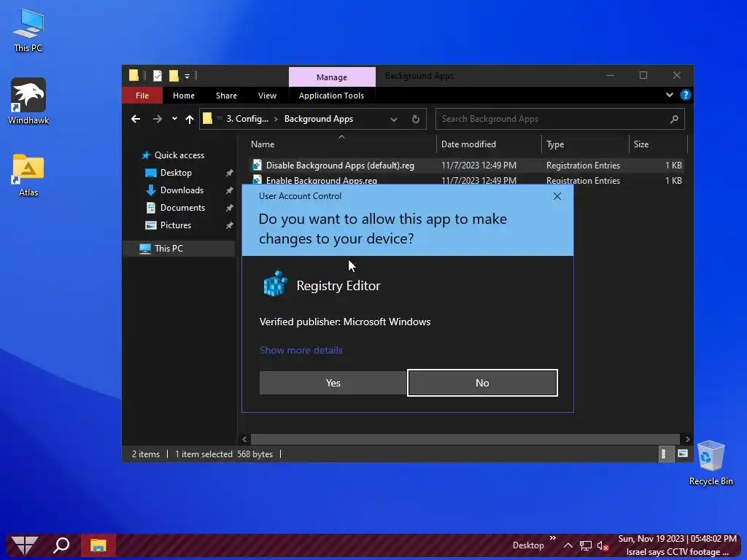Viewport: 747px width, 560px height.
Task: Open Application Tools ribbon tab
Action: click(331, 96)
